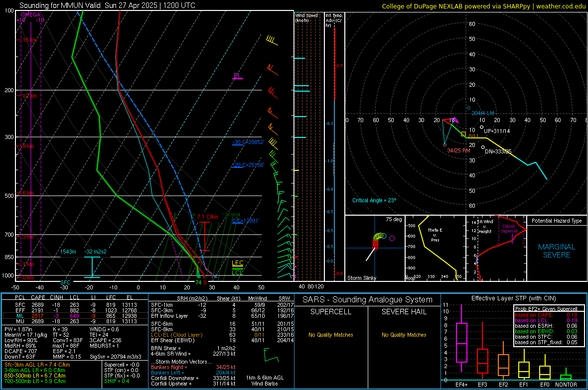Click the 'Wind Speed (knots)' panel header

coord(306,17)
